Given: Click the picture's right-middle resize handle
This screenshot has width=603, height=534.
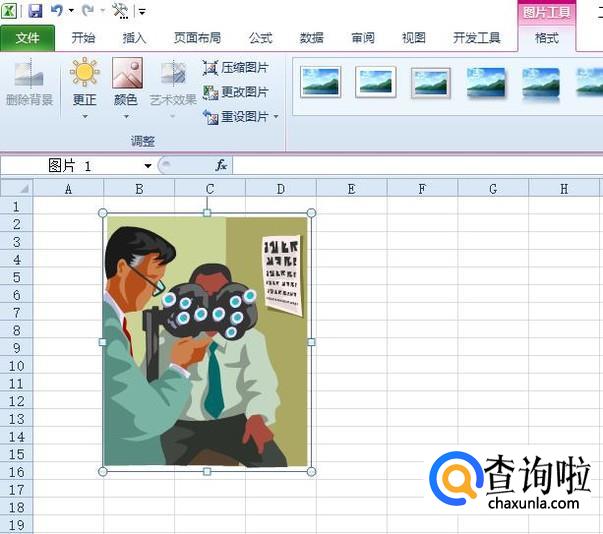Looking at the screenshot, I should coord(311,342).
